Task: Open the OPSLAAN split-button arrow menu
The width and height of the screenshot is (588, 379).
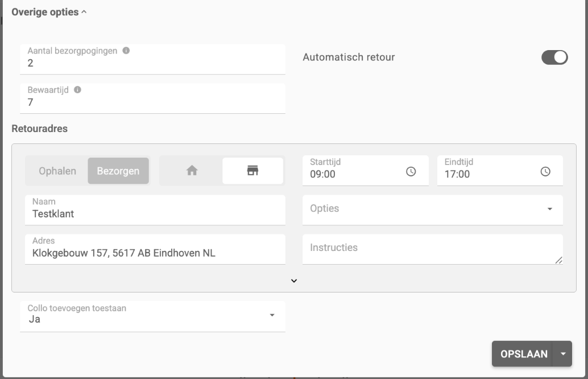Action: tap(562, 354)
